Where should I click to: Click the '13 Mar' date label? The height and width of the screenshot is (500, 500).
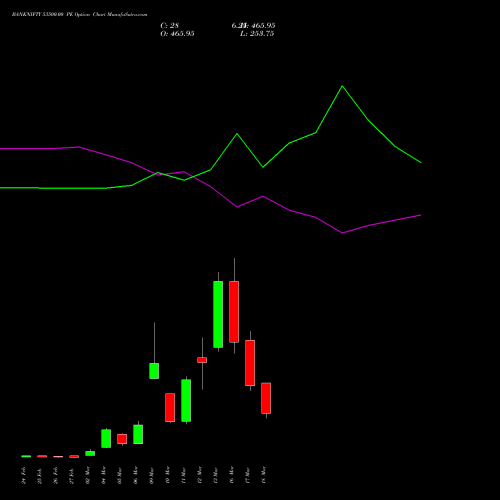(x=216, y=475)
